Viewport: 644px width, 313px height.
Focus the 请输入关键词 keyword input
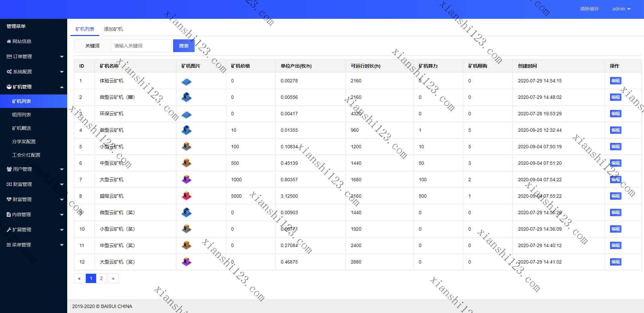[x=141, y=46]
